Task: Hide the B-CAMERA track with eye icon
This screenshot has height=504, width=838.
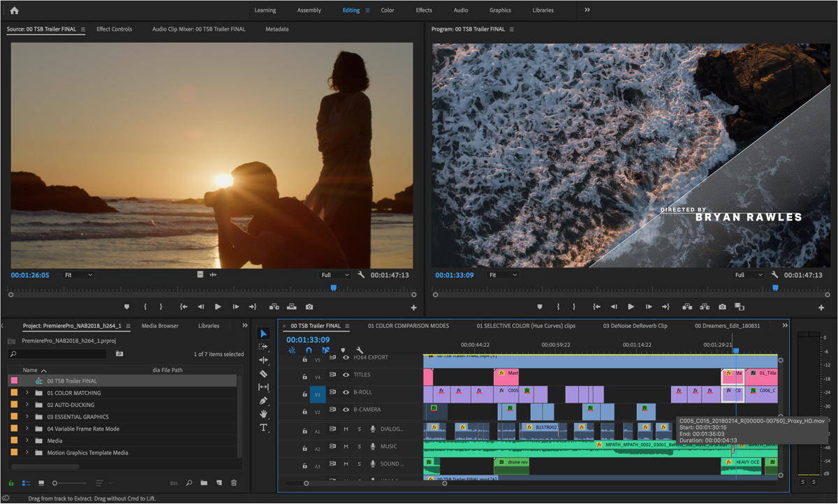Action: point(346,410)
